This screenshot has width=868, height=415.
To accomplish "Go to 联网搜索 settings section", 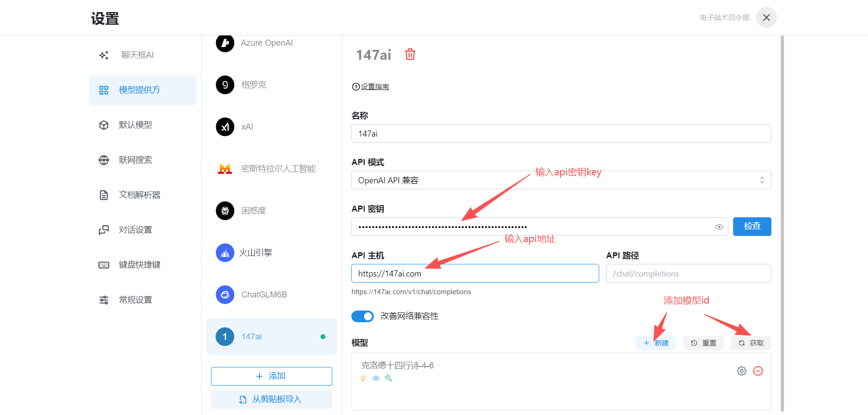I will tap(142, 160).
